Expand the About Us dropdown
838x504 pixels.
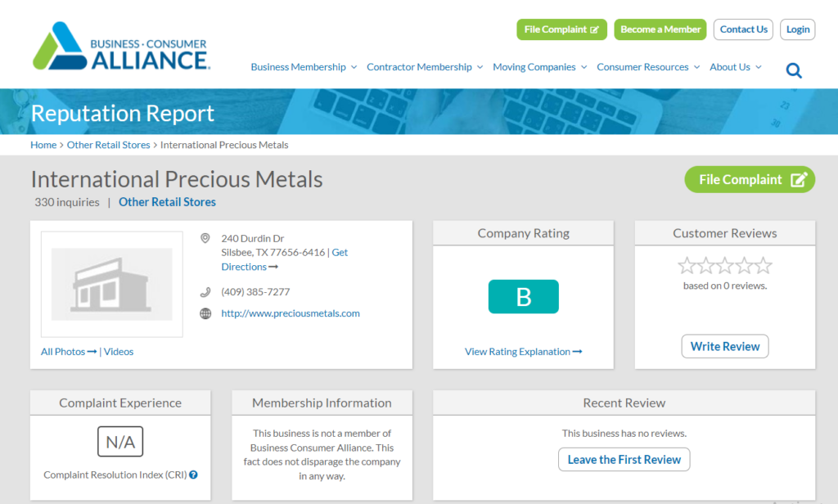[736, 67]
